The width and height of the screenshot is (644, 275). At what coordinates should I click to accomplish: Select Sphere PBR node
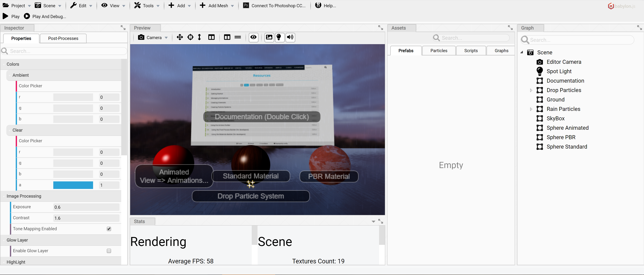(x=561, y=137)
